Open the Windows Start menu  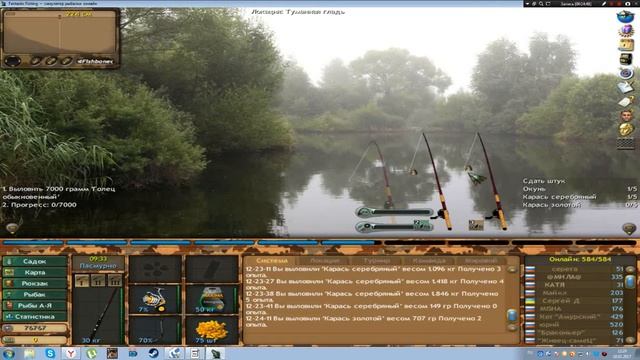[x=9, y=353]
